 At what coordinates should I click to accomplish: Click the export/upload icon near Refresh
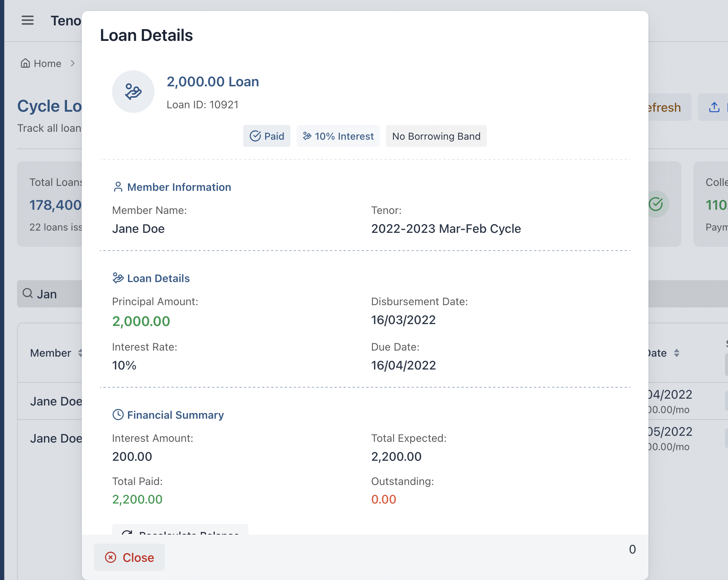click(x=714, y=107)
